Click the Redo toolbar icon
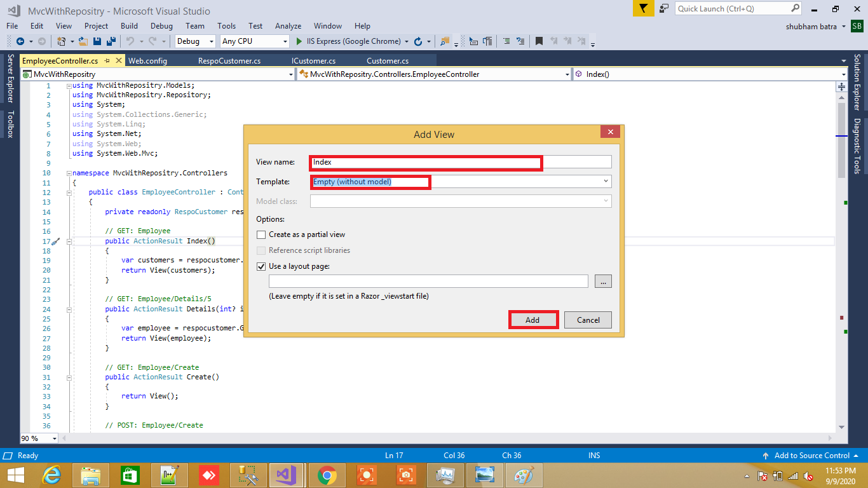This screenshot has height=488, width=868. click(152, 41)
